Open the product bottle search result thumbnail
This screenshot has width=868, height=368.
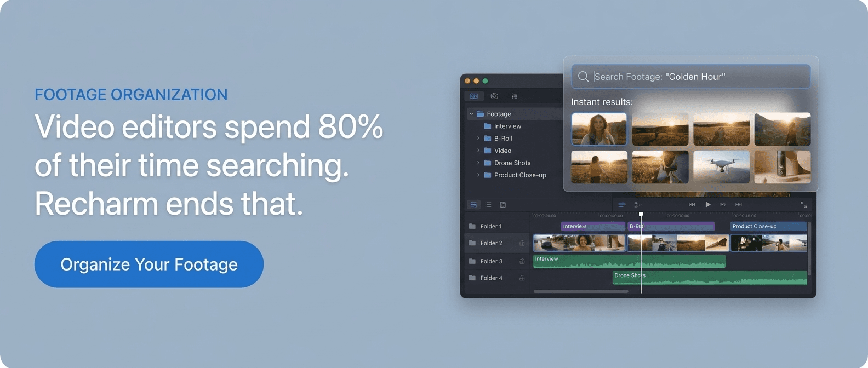[782, 167]
